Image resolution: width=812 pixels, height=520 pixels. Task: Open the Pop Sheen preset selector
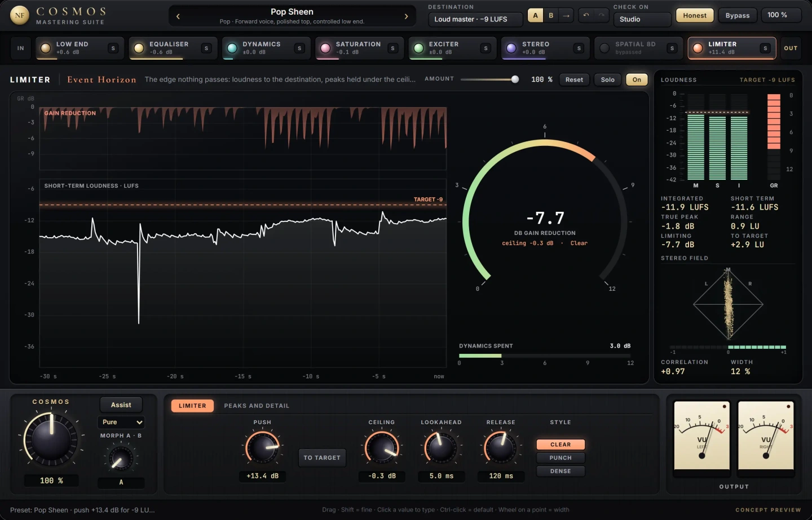tap(292, 16)
